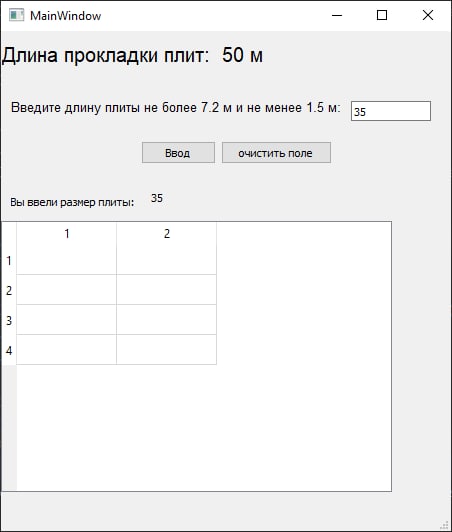Minimize the MainWindow window
This screenshot has height=532, width=452.
(x=337, y=15)
